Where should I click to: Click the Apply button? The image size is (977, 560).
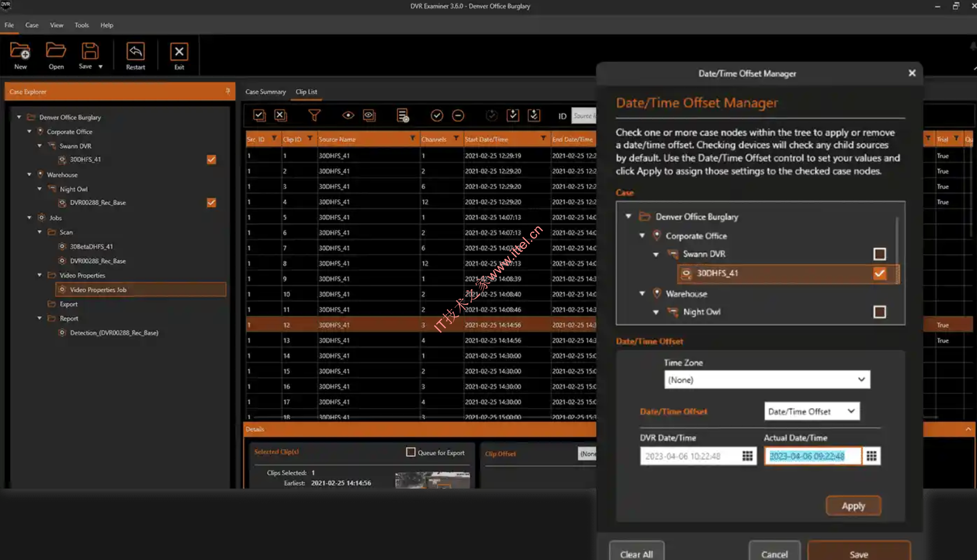(x=853, y=506)
